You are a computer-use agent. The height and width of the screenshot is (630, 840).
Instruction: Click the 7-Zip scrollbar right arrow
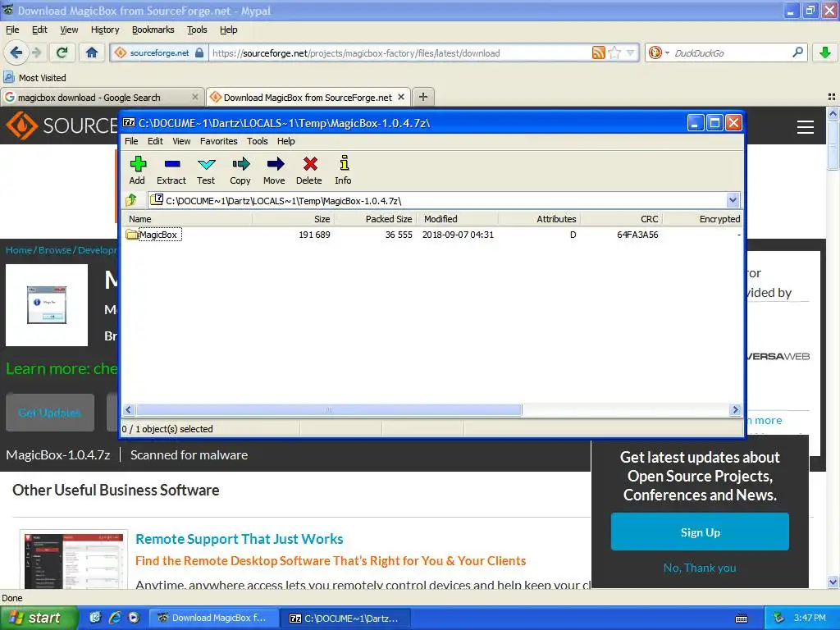click(735, 410)
